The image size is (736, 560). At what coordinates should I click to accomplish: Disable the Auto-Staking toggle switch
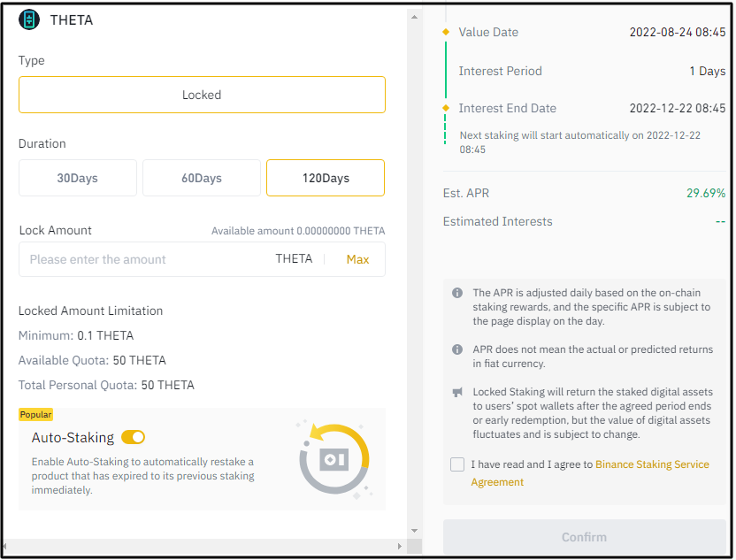click(x=133, y=437)
